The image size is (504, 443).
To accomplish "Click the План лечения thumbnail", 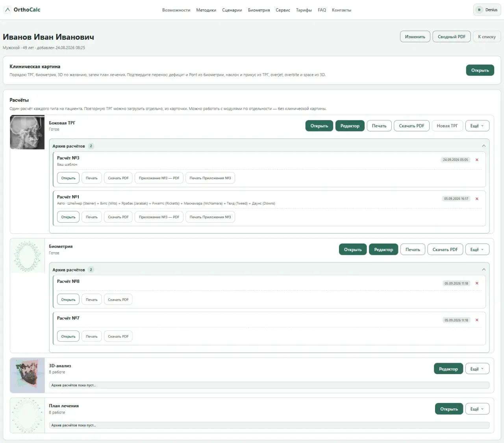I will (27, 415).
